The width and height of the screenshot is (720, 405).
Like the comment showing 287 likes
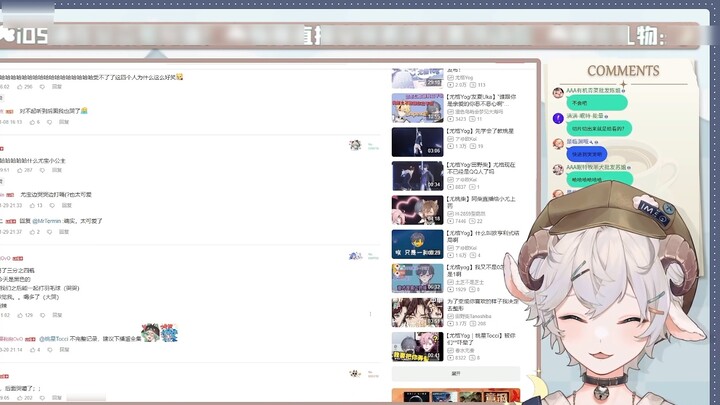pos(19,170)
